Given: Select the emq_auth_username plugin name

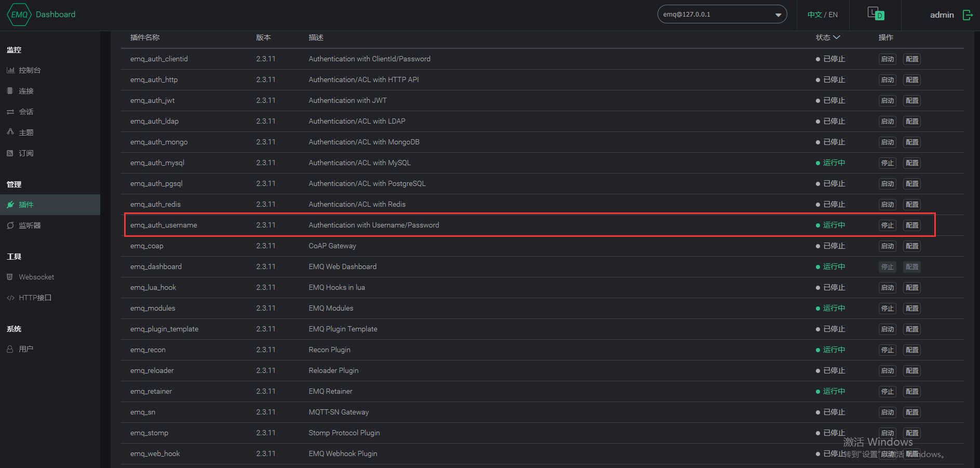Looking at the screenshot, I should (164, 225).
